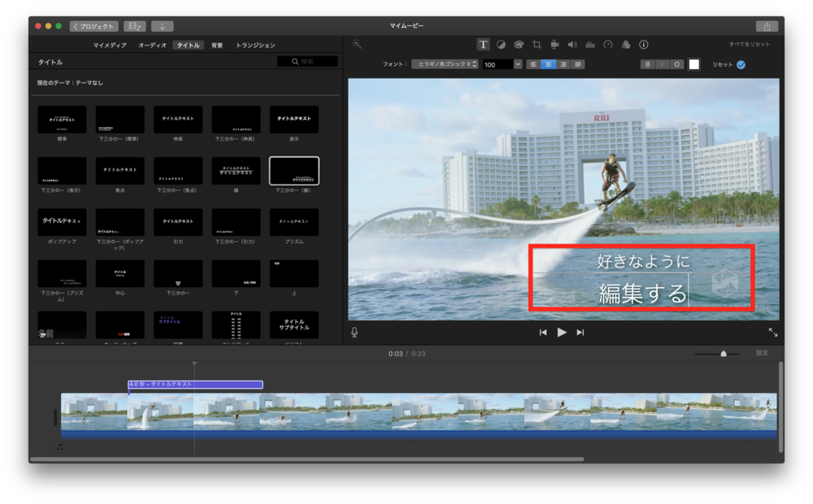Open the font dropdown ヒラギノ角ゴシック

coord(445,64)
